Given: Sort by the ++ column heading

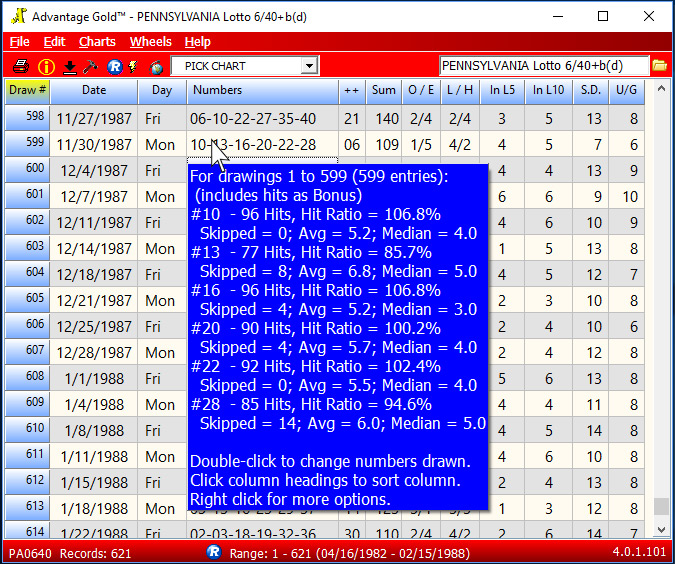Looking at the screenshot, I should pos(352,91).
